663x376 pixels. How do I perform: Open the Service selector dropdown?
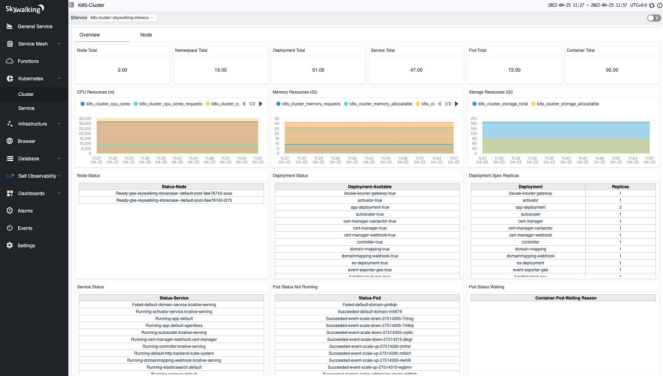(x=122, y=17)
